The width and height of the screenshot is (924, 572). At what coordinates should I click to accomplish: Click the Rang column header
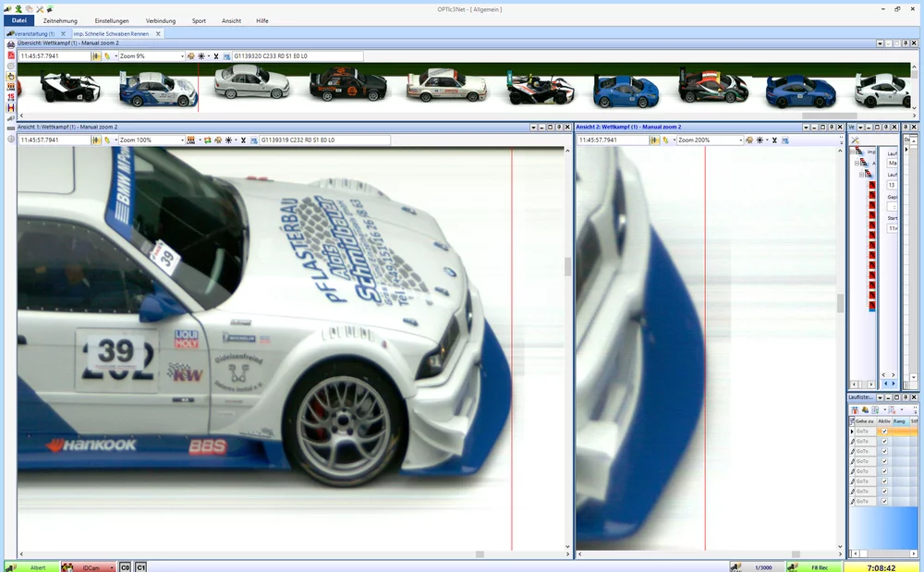[899, 421]
